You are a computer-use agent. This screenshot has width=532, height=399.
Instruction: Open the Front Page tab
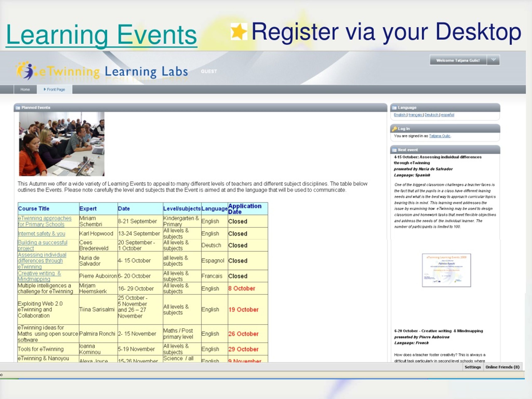55,90
